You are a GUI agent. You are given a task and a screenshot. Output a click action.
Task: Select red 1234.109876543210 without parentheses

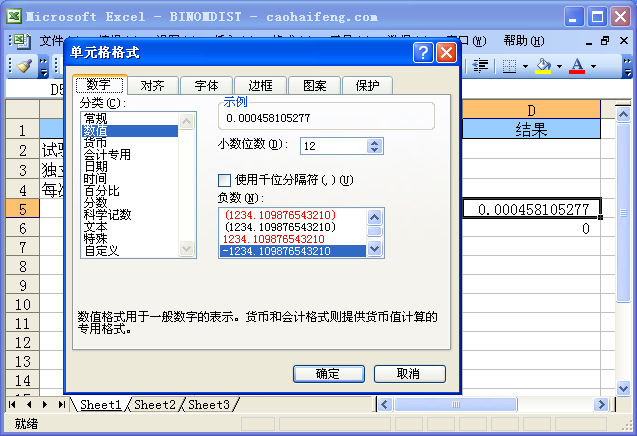[x=292, y=239]
